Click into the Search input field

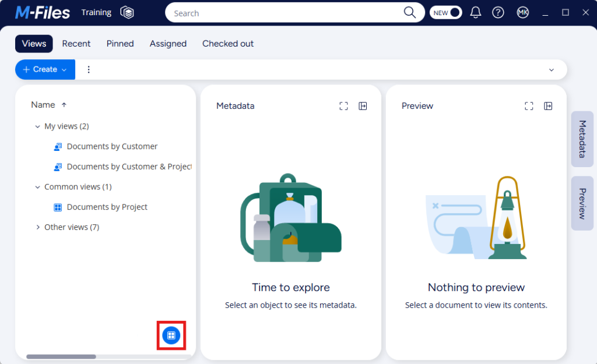286,13
